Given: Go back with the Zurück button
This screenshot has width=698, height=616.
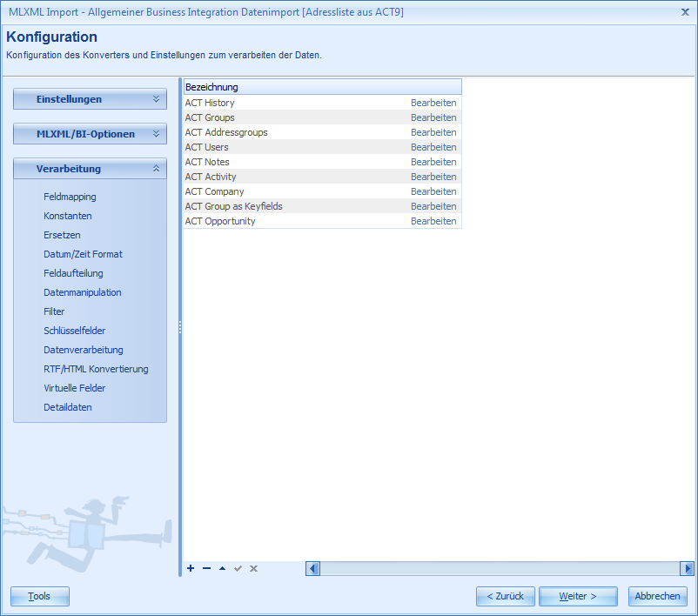Looking at the screenshot, I should (505, 596).
